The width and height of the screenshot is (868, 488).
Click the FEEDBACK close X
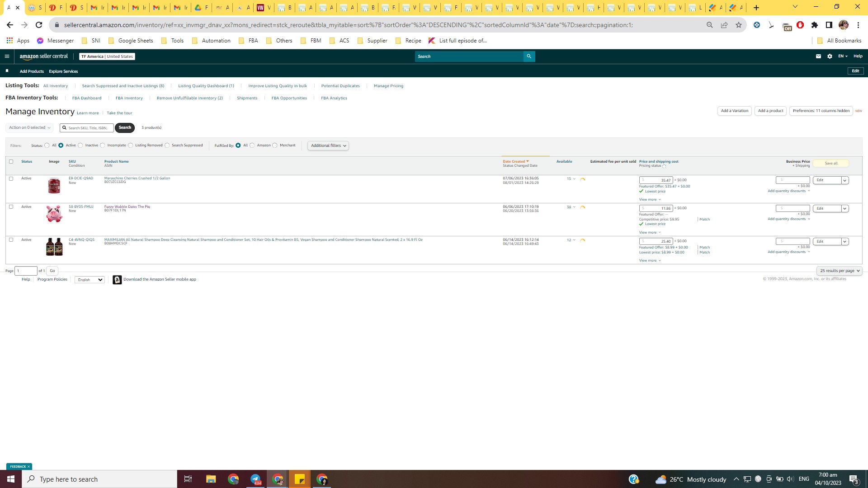pos(28,467)
